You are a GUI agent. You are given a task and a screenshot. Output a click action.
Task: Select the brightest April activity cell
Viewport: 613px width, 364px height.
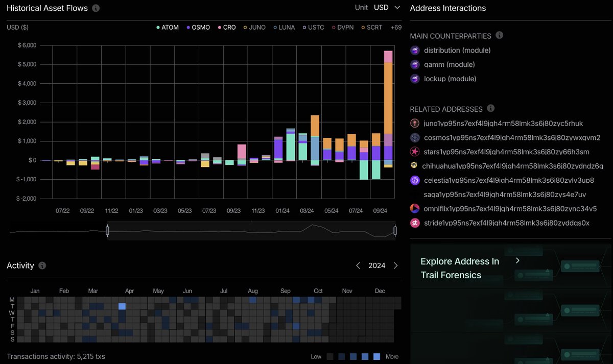point(122,306)
